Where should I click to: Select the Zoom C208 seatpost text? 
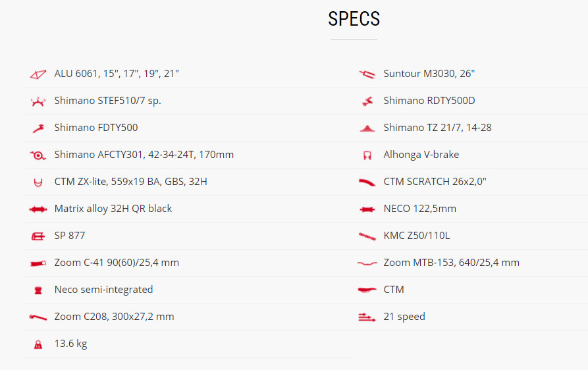point(114,317)
